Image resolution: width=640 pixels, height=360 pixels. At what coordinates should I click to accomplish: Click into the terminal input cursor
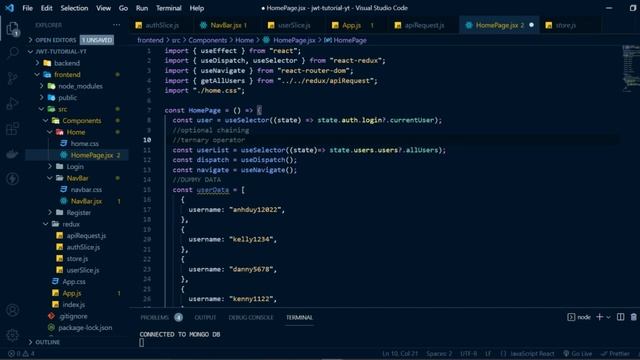[142, 343]
